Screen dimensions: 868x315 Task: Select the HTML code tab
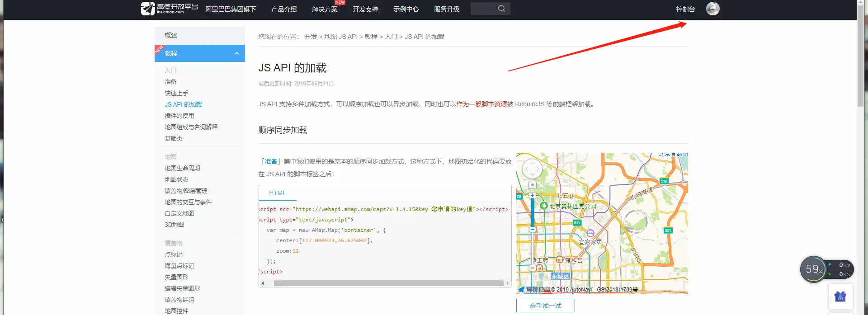pos(278,193)
